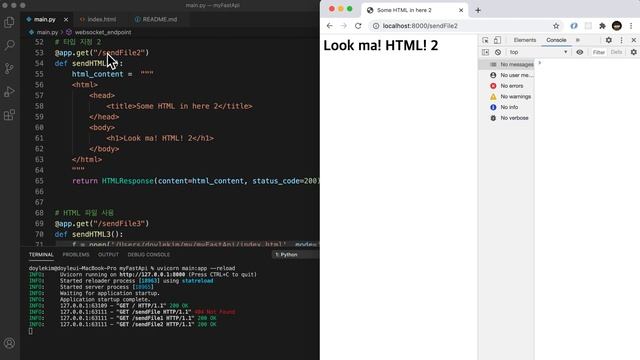Screen dimensions: 640x360
Task: Open the Explorer view in VS Code
Action: coord(9,22)
